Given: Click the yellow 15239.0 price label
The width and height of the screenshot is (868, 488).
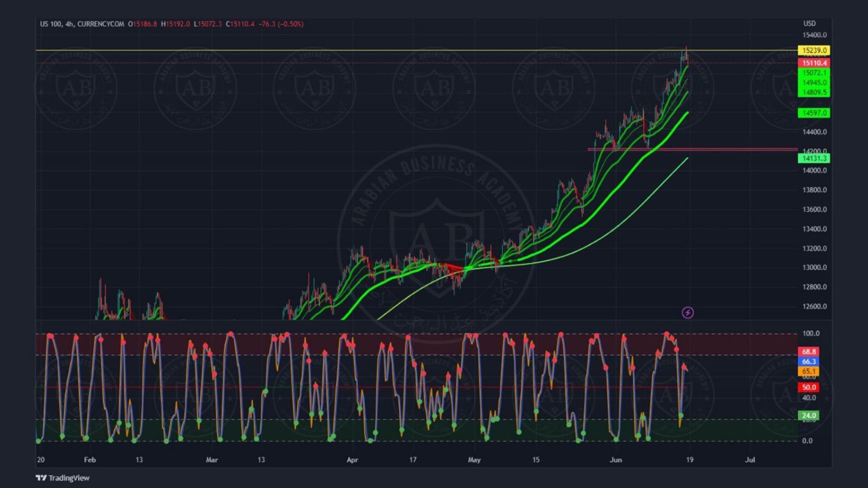Looking at the screenshot, I should pos(814,51).
